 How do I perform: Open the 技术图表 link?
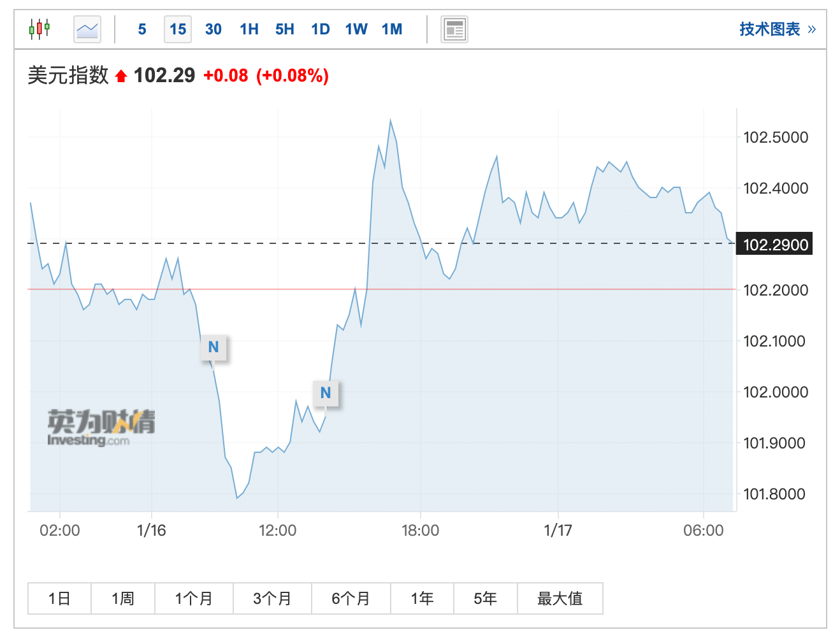tap(777, 29)
